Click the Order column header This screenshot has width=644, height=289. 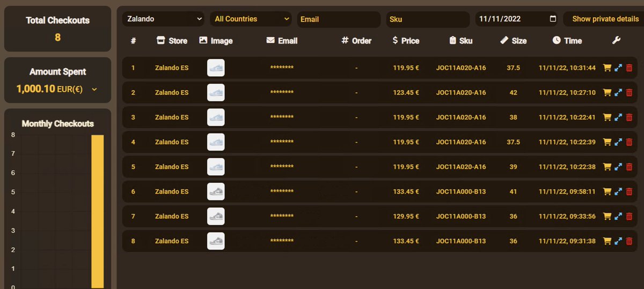click(356, 41)
